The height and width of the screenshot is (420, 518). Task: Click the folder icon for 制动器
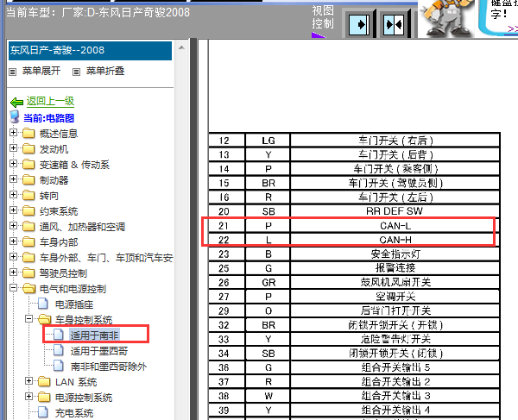[28, 179]
